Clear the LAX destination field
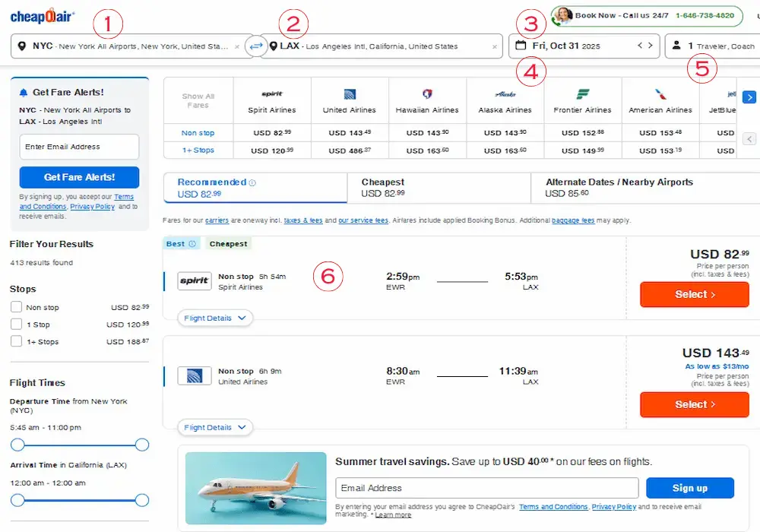Image resolution: width=760 pixels, height=532 pixels. 495,47
